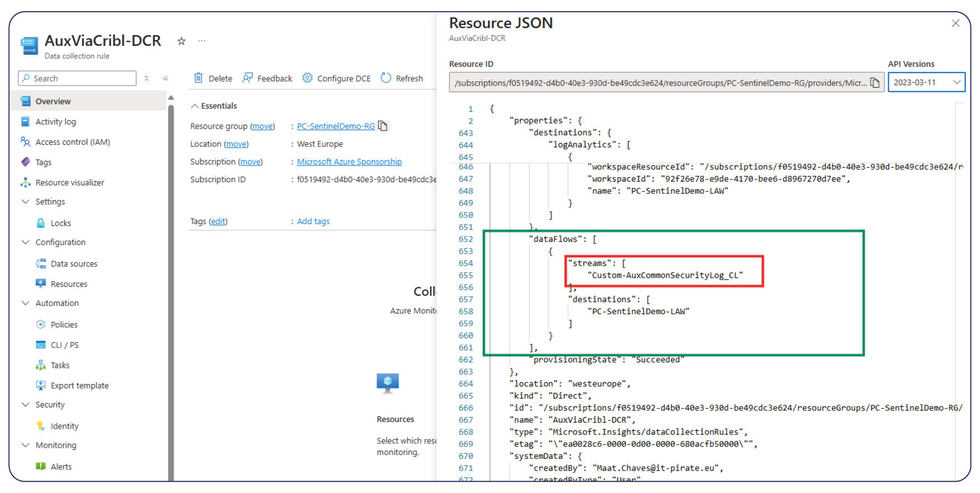Click the move link beside Resource group

pyautogui.click(x=263, y=126)
